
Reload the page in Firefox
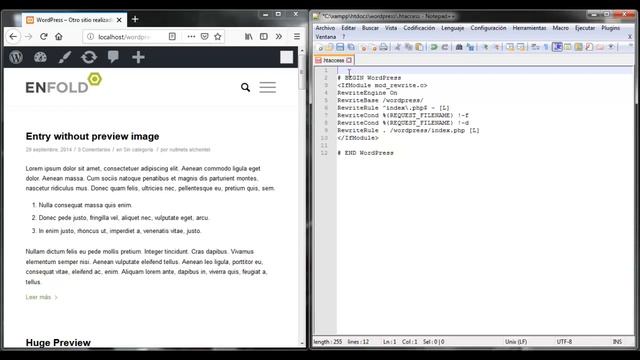(44, 37)
